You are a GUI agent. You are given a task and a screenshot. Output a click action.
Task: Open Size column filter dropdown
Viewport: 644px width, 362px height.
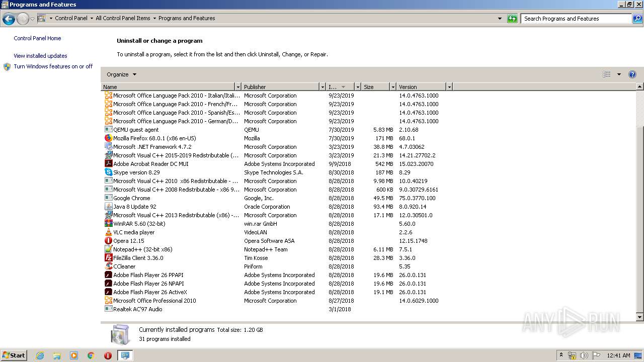pos(393,87)
